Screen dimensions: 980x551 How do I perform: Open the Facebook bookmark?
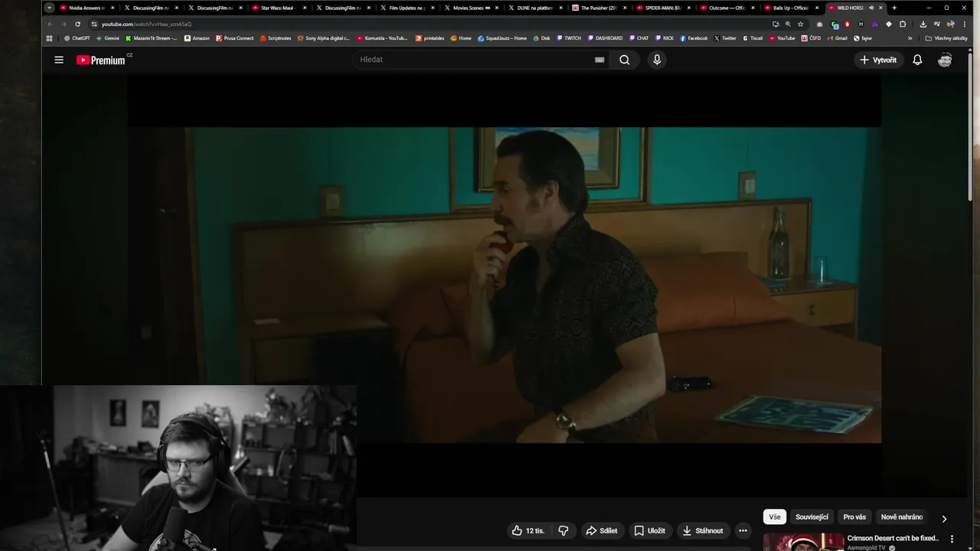(x=694, y=37)
